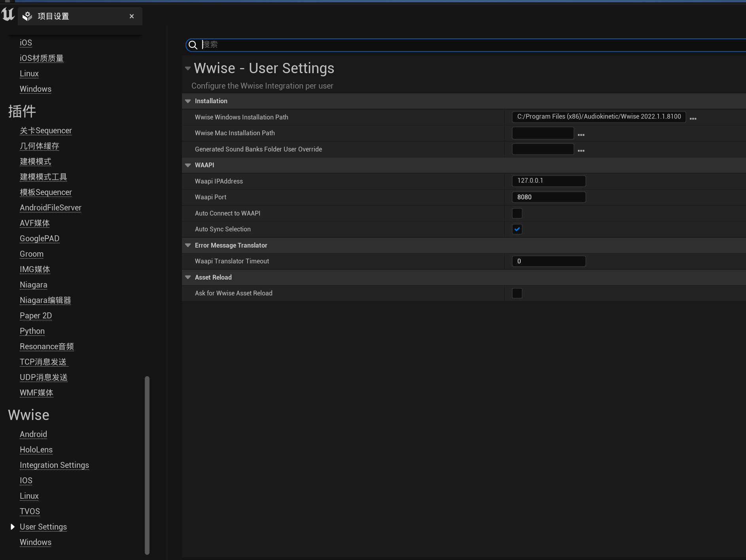Open Wwise Integration Settings page

[x=54, y=465]
